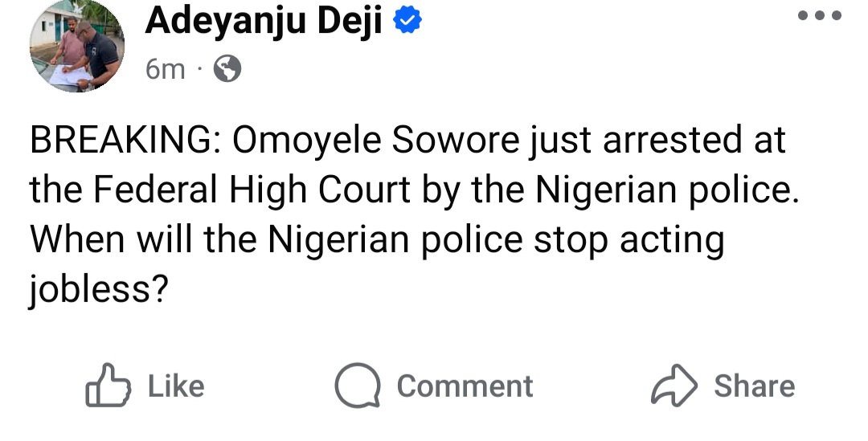This screenshot has width=868, height=441.
Task: Click the Comment speech bubble icon
Action: pyautogui.click(x=357, y=387)
